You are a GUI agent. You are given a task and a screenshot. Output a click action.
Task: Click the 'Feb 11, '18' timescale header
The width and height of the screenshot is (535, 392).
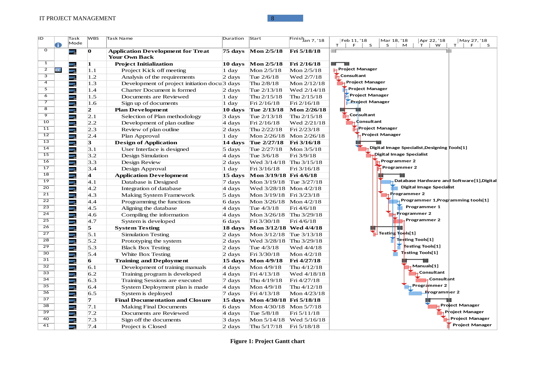tap(354, 40)
